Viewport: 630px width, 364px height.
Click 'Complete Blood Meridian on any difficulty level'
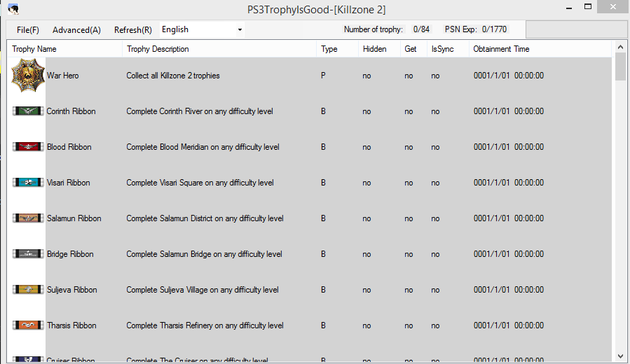point(203,147)
